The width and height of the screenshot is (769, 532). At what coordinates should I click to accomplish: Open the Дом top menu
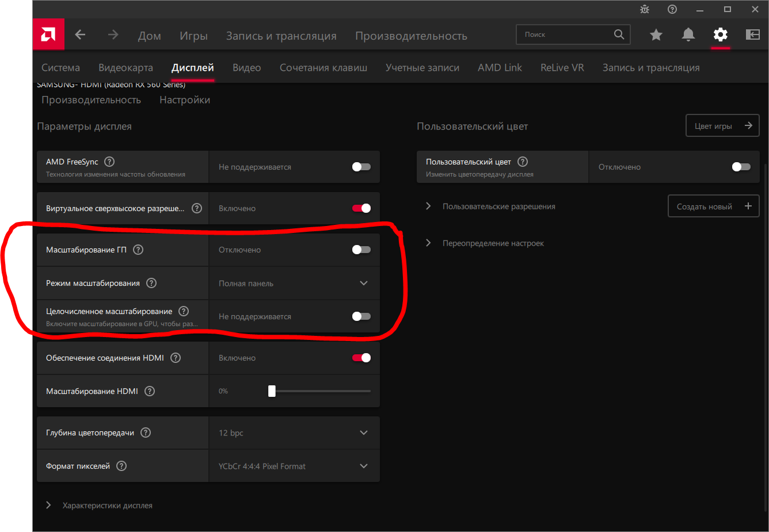150,36
